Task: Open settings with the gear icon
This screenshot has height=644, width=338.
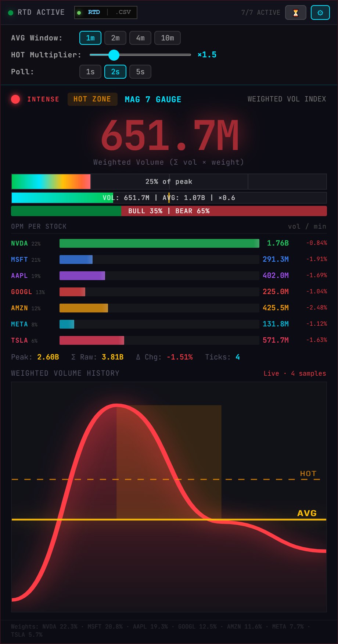Action: [x=320, y=13]
